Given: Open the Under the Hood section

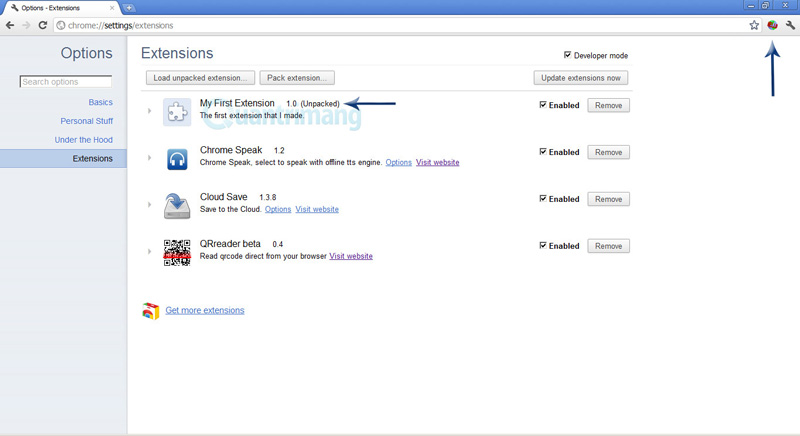Looking at the screenshot, I should (84, 140).
